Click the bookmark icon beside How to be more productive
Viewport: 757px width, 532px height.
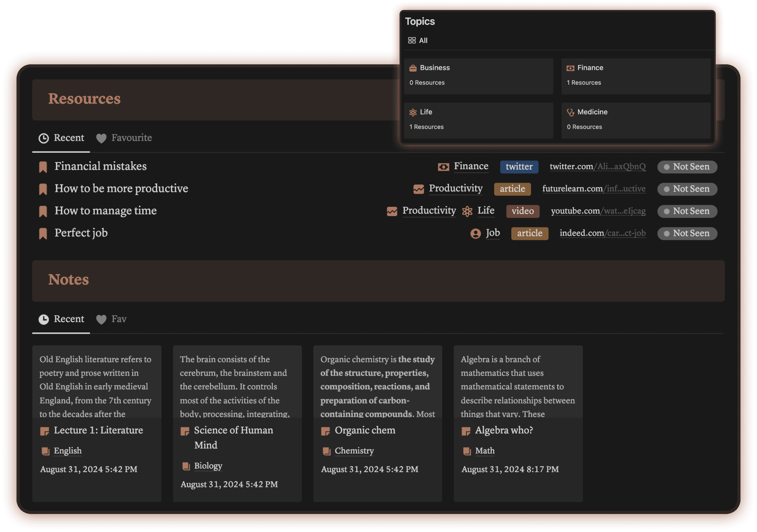click(43, 189)
